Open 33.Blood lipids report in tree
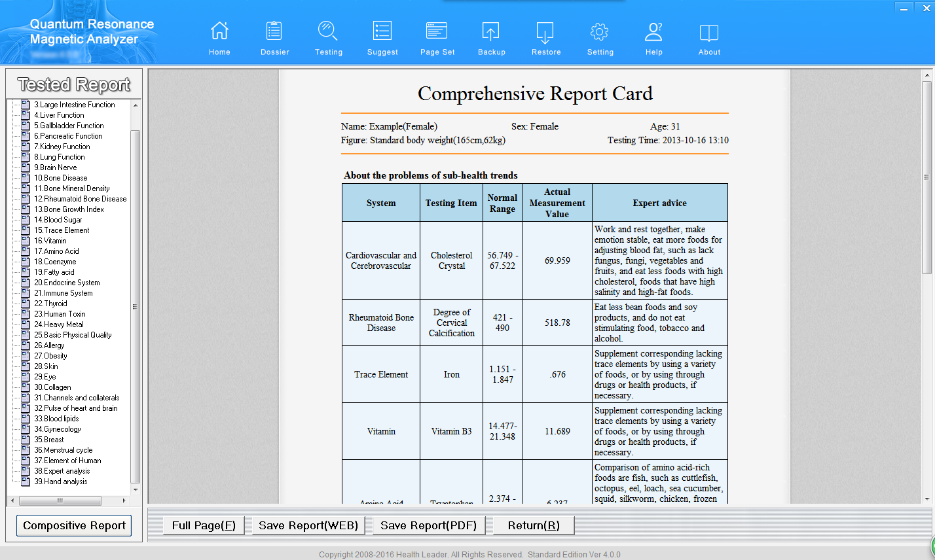 point(56,419)
